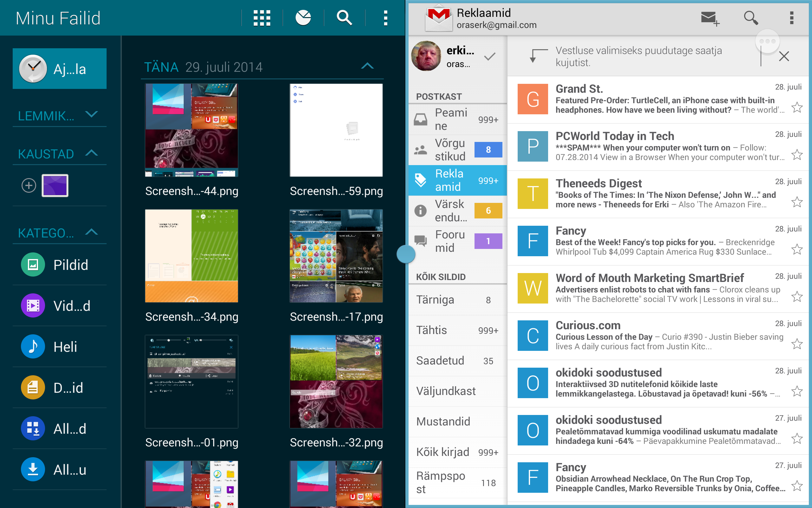Open Mustandid drafts label
Viewport: 812px width, 508px height.
pyautogui.click(x=458, y=422)
